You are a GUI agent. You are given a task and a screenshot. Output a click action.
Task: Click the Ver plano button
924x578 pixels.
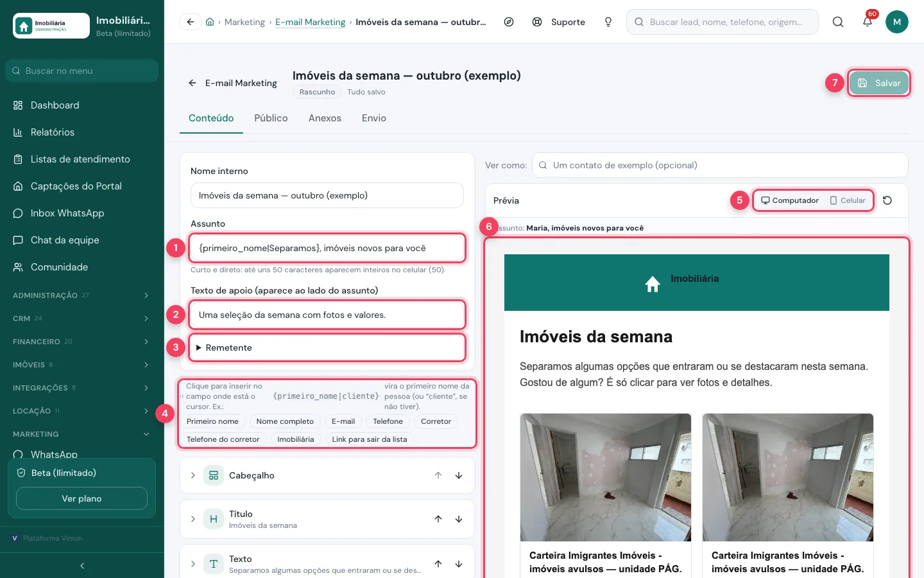81,498
